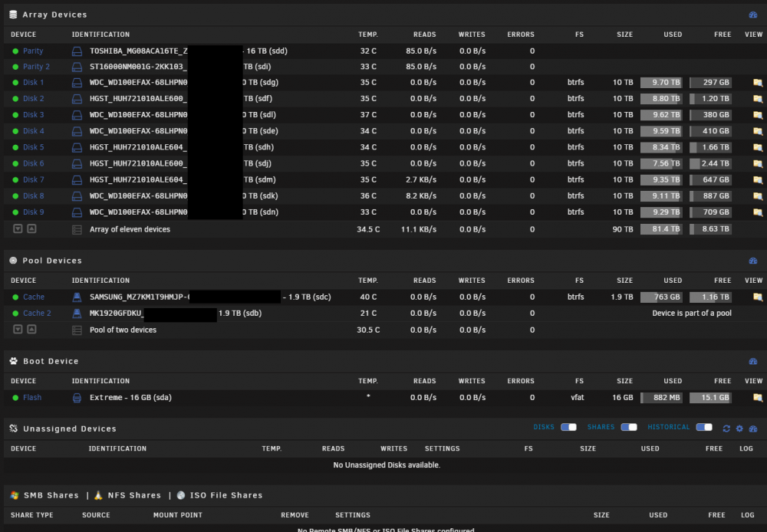
Task: Click 'Extreme - 16 GB (sda)' identification text
Action: (x=130, y=398)
